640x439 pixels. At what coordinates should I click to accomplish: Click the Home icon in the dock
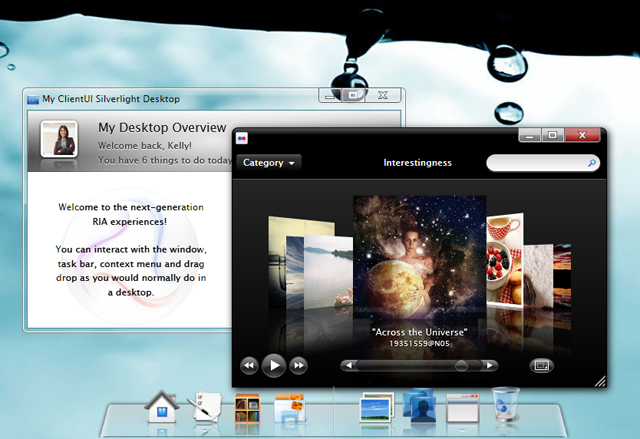[162, 408]
